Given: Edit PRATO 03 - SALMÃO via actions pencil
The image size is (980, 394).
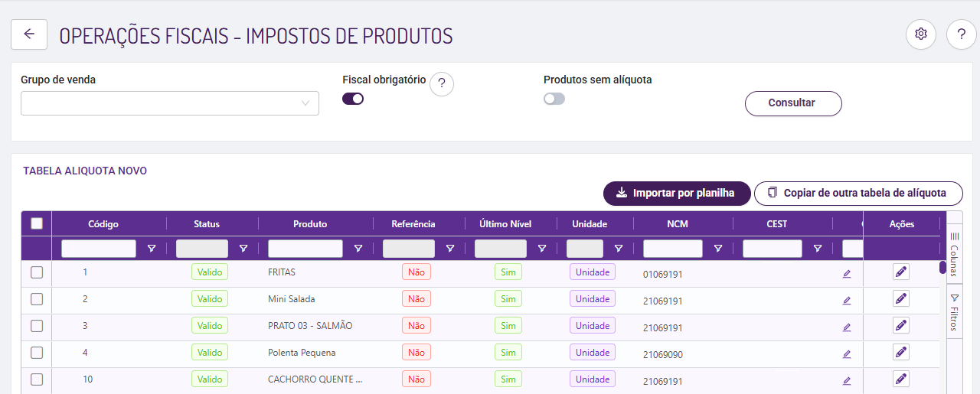Looking at the screenshot, I should pyautogui.click(x=901, y=325).
